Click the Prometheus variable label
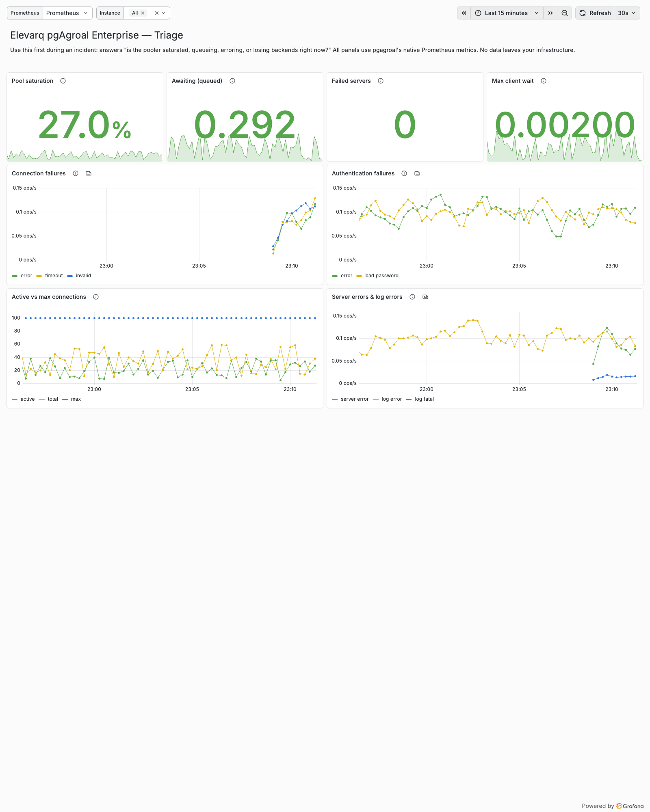The height and width of the screenshot is (812, 650). [25, 13]
